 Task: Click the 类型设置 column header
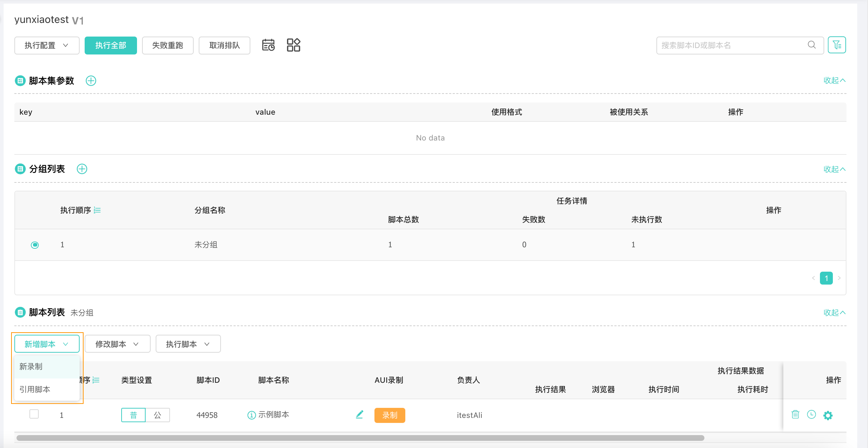tap(137, 380)
